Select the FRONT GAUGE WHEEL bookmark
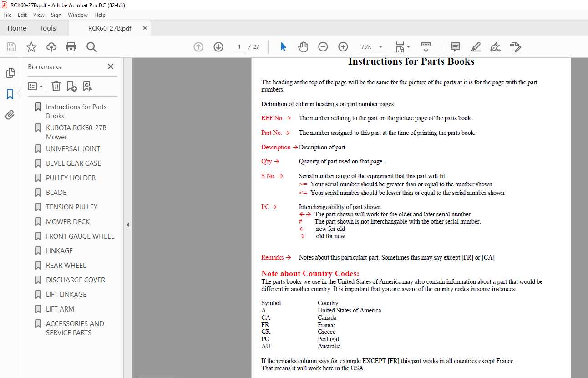This screenshot has width=588, height=378. (80, 236)
